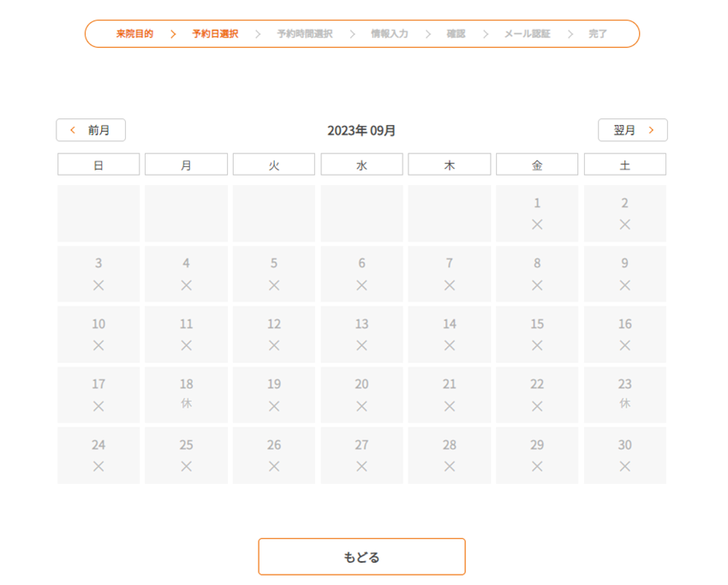The width and height of the screenshot is (728, 585).
Task: Click the 月 weekday header
Action: coord(186,164)
